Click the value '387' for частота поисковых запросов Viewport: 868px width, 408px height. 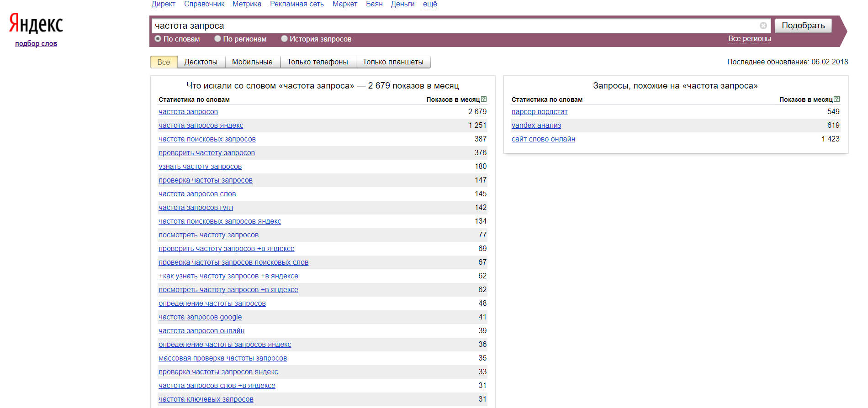tap(481, 139)
